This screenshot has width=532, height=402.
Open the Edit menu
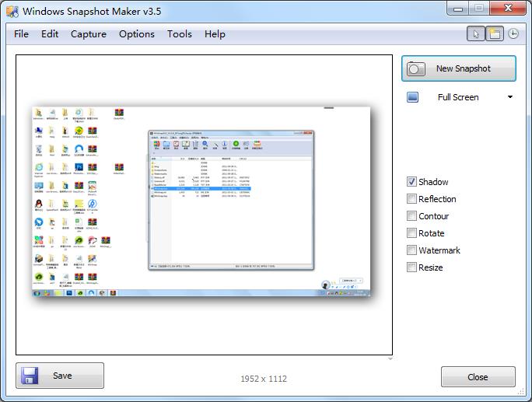tap(50, 34)
